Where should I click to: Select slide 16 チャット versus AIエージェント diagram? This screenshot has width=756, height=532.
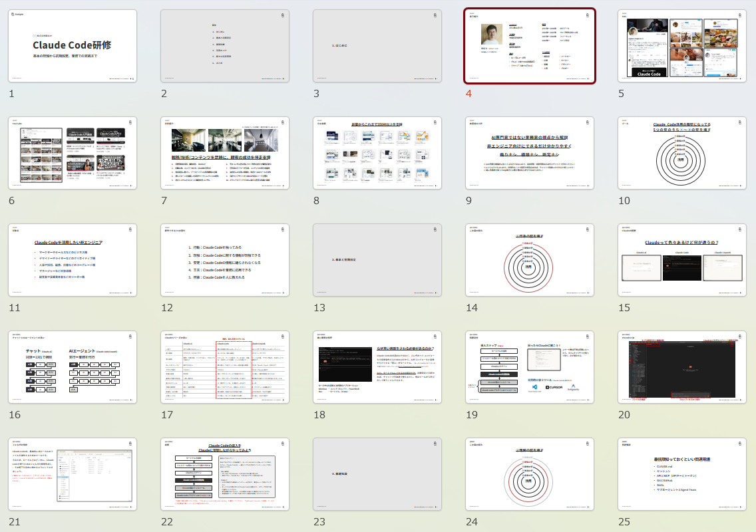click(73, 366)
